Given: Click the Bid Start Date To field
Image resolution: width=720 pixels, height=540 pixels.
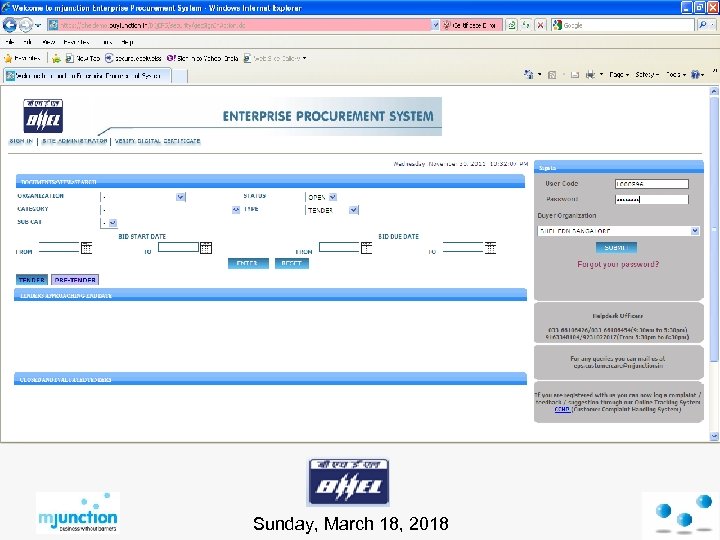Looking at the screenshot, I should click(178, 247).
